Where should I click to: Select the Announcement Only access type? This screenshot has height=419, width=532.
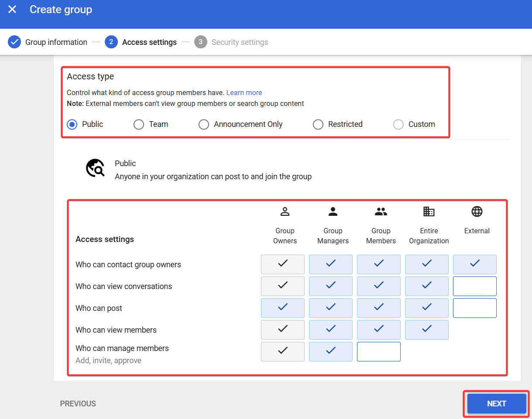[x=204, y=124]
